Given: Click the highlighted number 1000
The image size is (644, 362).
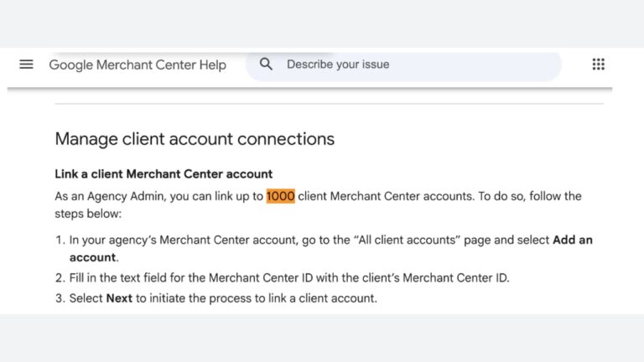Looking at the screenshot, I should tap(281, 196).
